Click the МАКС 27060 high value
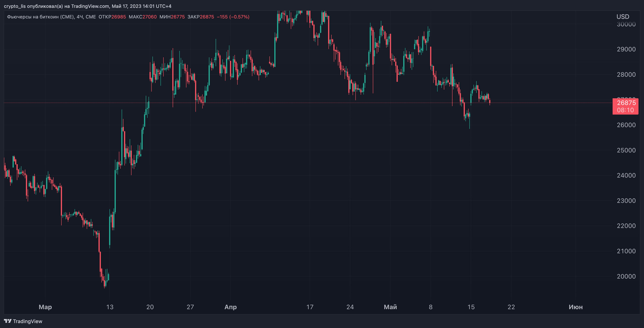Image resolution: width=644 pixels, height=328 pixels. [x=149, y=17]
